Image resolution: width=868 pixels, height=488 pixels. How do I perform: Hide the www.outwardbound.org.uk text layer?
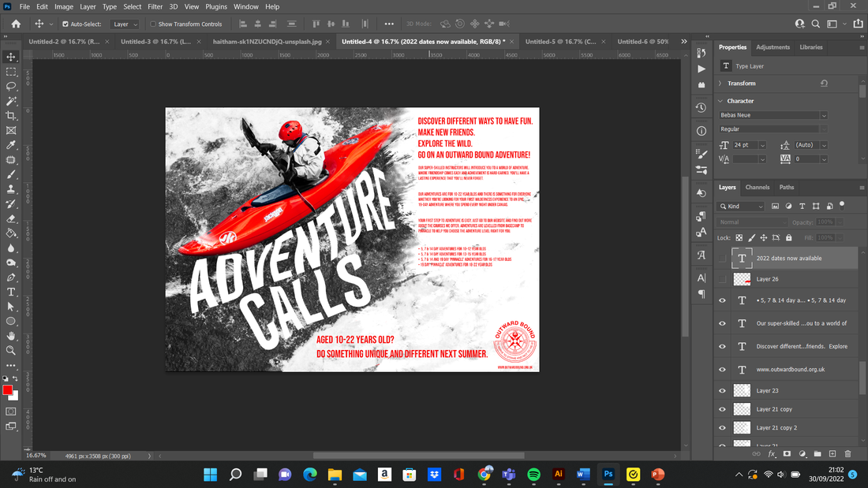click(x=722, y=370)
